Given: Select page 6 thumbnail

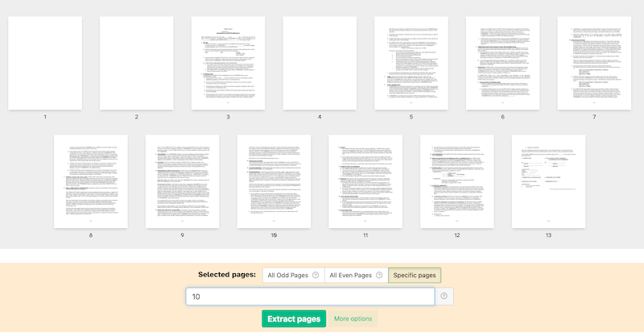Looking at the screenshot, I should click(502, 64).
